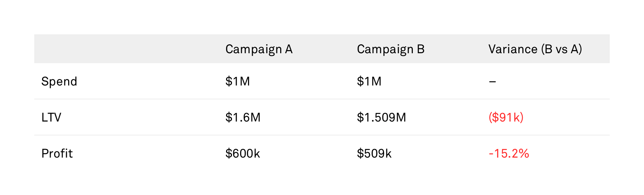Click the red -15.2% variance value
The image size is (644, 195).
click(509, 153)
